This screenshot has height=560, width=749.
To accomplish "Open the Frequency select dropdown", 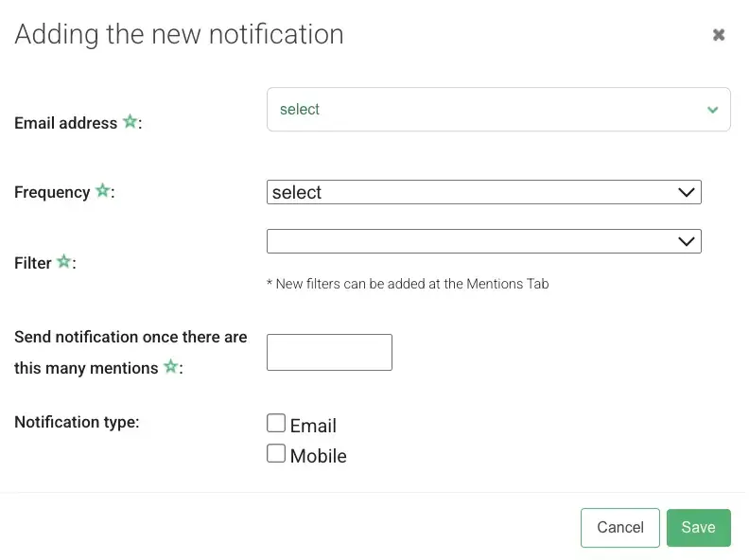I will [x=484, y=192].
